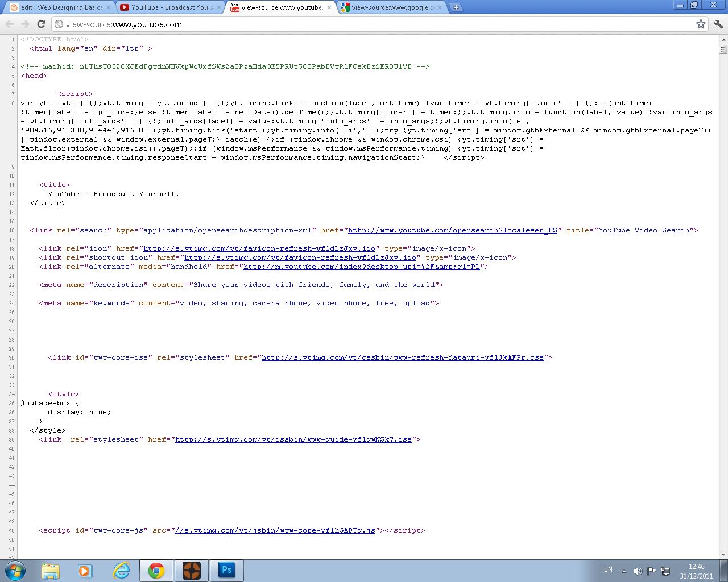The height and width of the screenshot is (582, 728).
Task: Toggle the bookmark star for this page
Action: (x=701, y=24)
